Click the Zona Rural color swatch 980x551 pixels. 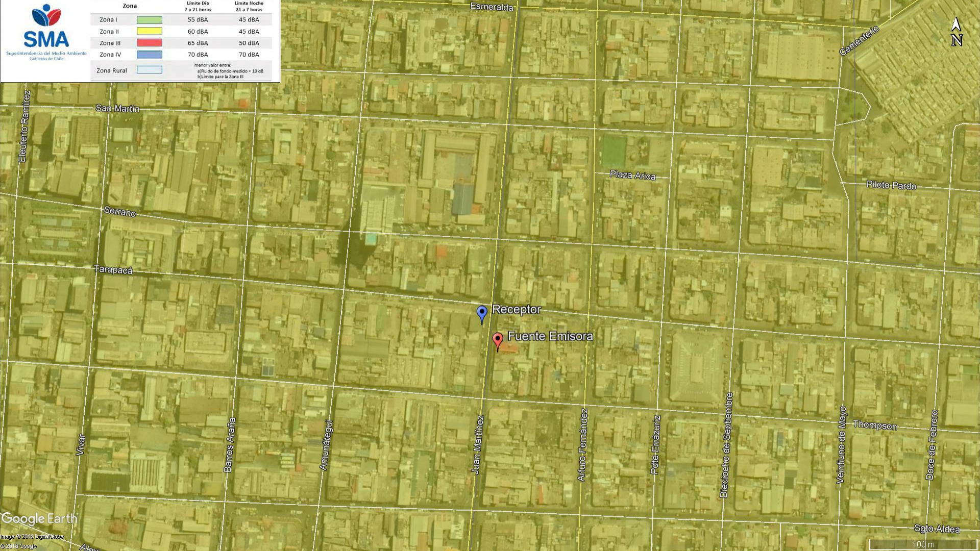point(149,70)
